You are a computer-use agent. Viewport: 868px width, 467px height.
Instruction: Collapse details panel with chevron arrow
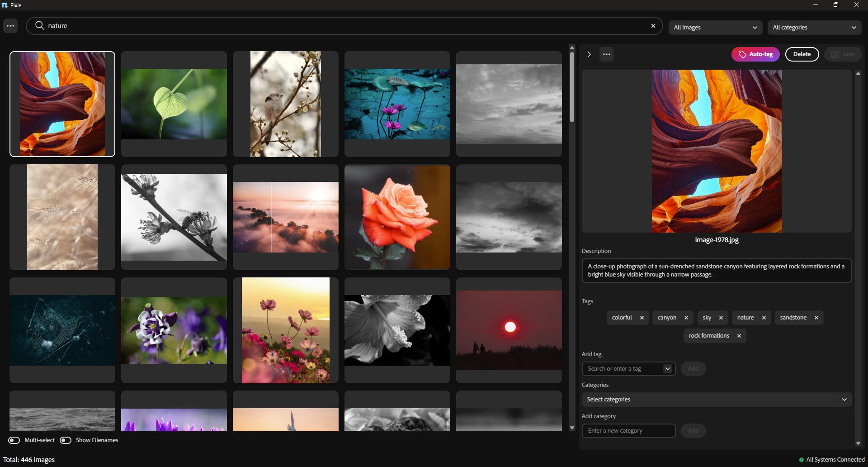[x=589, y=54]
